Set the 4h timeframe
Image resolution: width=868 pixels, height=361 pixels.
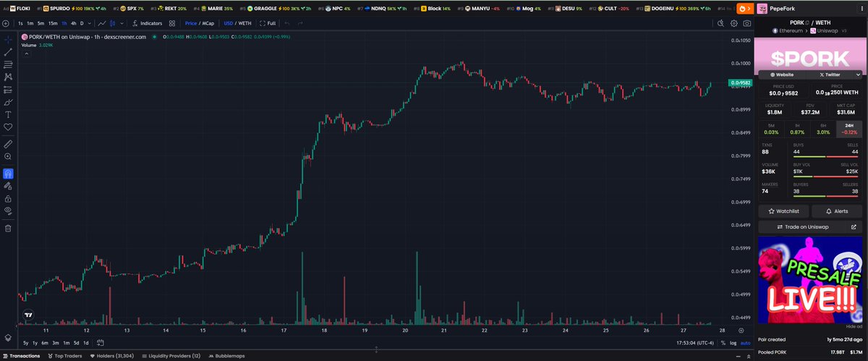pyautogui.click(x=73, y=23)
